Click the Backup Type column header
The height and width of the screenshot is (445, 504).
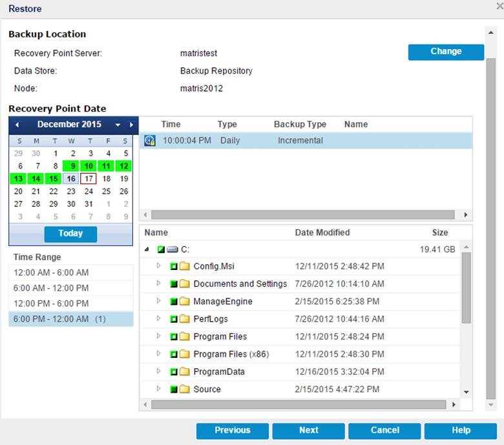point(300,125)
